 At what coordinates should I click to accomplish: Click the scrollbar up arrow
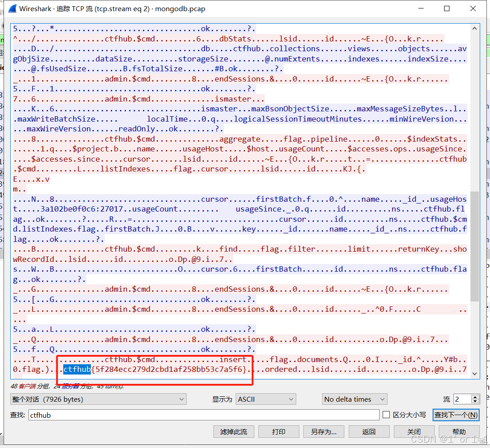tap(475, 28)
